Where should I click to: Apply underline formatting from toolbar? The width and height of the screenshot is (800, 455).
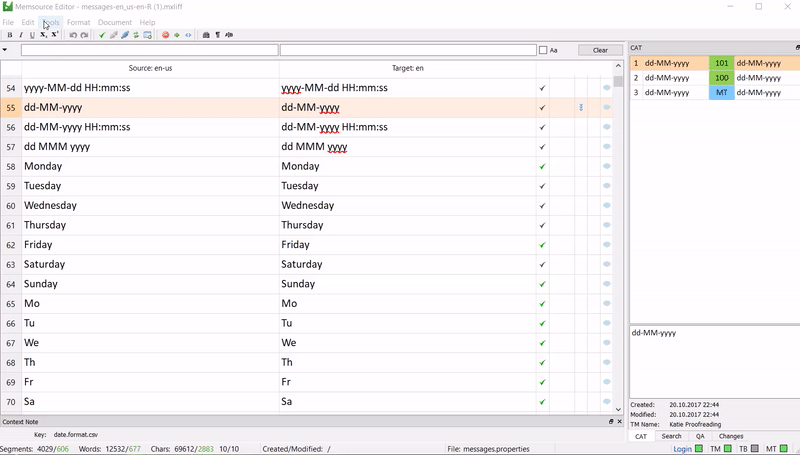[x=32, y=35]
